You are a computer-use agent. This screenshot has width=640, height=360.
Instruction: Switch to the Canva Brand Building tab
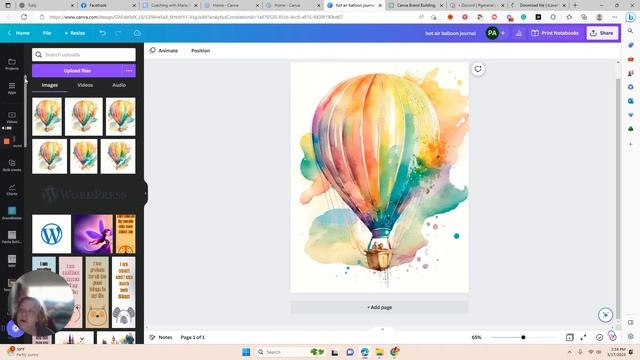point(416,5)
